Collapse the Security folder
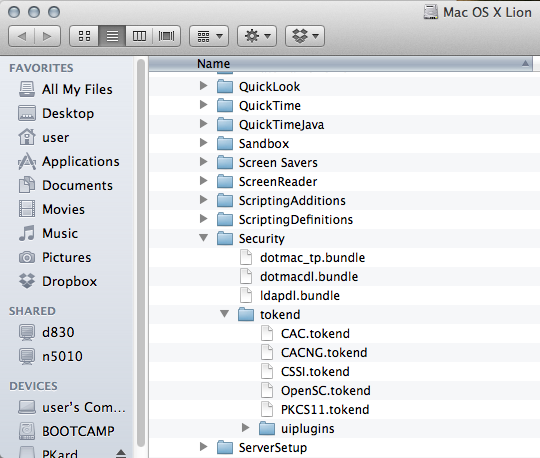Image resolution: width=540 pixels, height=458 pixels. click(204, 238)
